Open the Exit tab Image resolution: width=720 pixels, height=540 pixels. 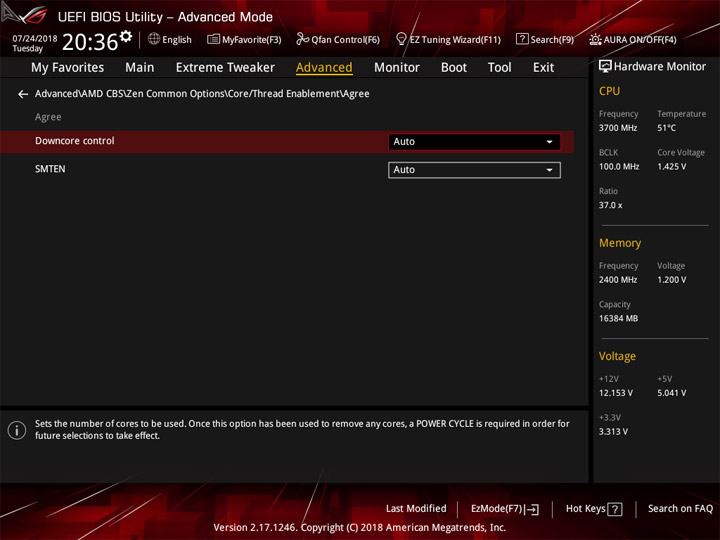(543, 68)
